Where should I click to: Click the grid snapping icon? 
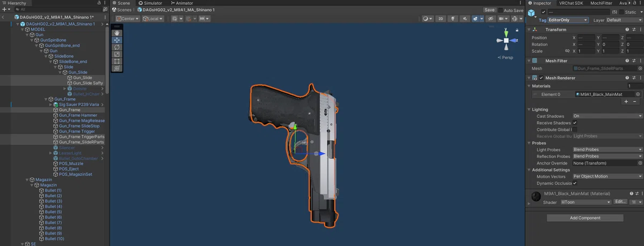pyautogui.click(x=189, y=19)
